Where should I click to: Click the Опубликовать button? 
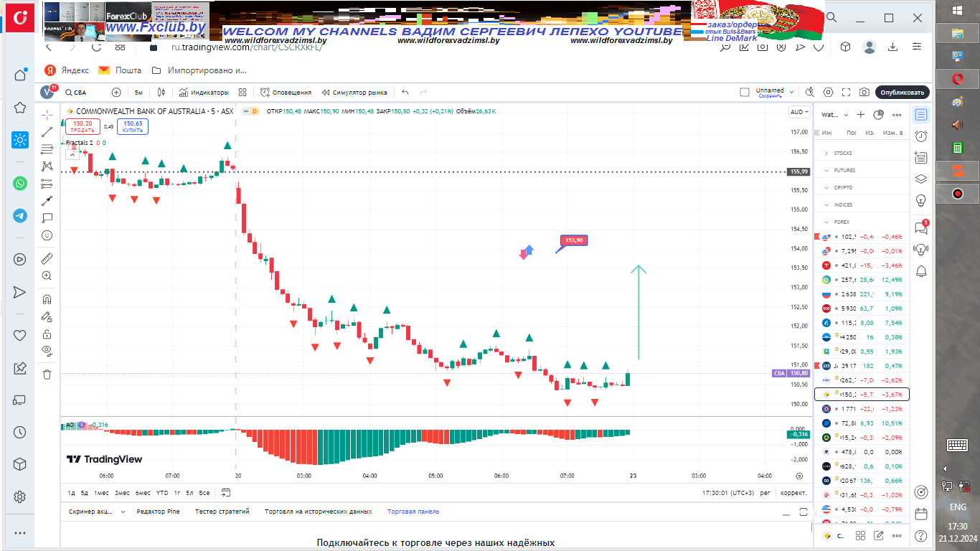click(903, 93)
